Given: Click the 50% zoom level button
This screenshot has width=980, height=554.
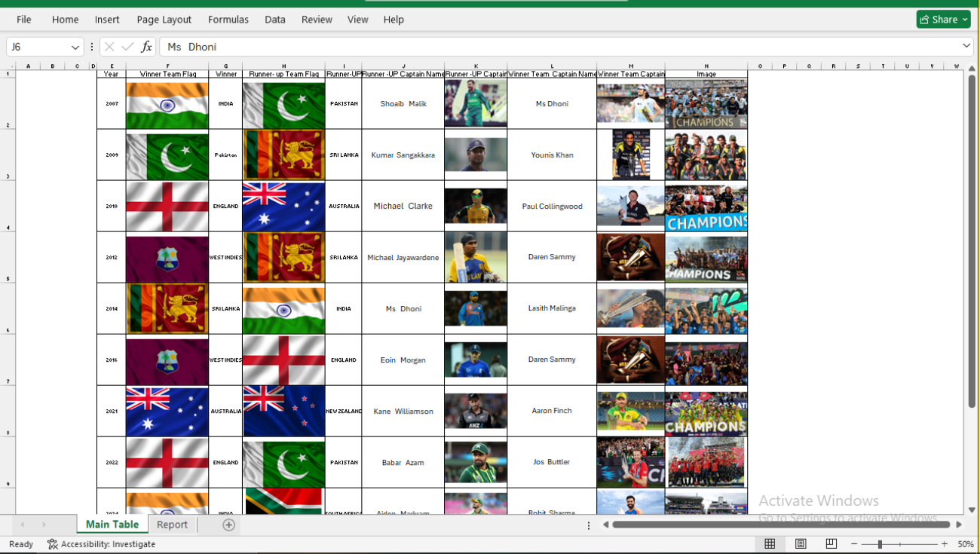Looking at the screenshot, I should point(965,544).
